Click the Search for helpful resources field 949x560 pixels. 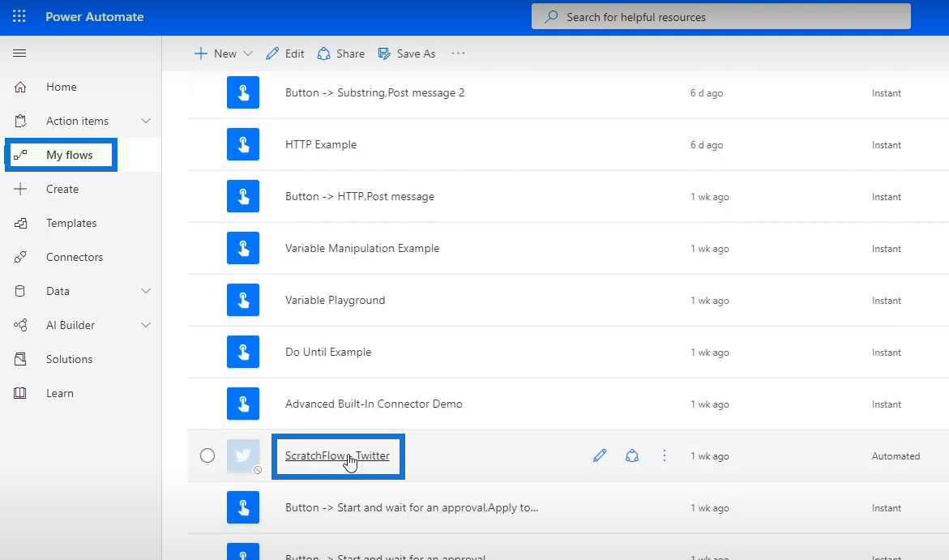[720, 17]
